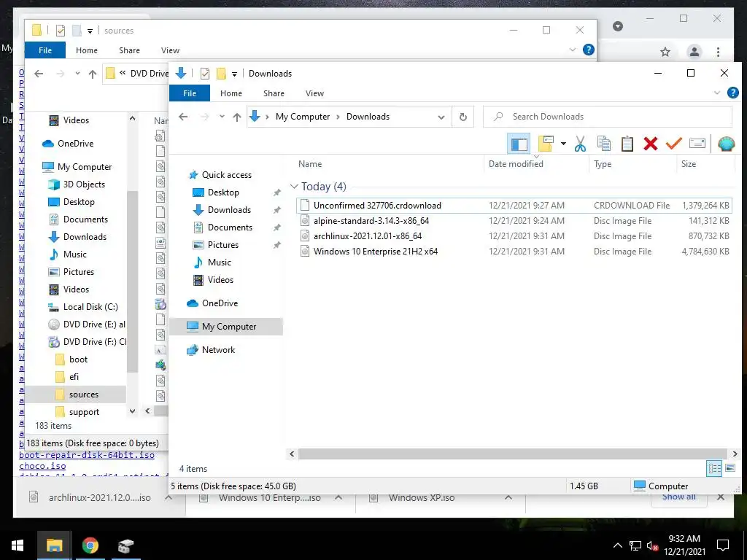Select DVD Drive (E:) in sources window
Image resolution: width=747 pixels, height=560 pixels.
94,324
